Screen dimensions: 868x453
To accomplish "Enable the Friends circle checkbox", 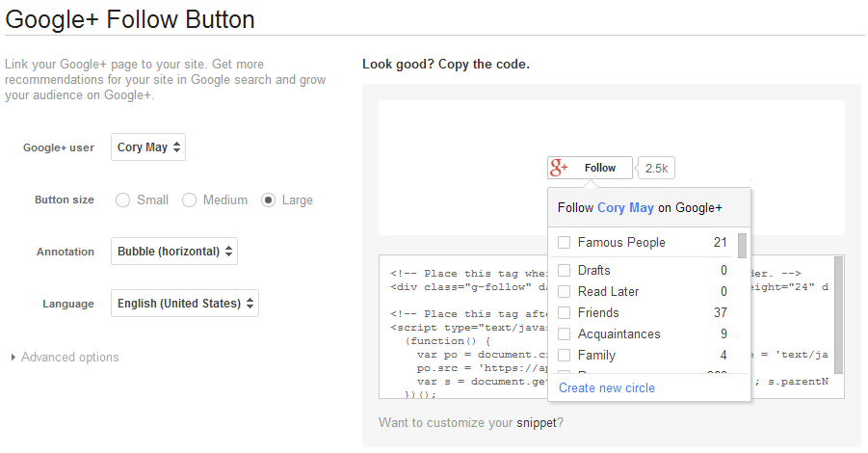I will [x=565, y=313].
